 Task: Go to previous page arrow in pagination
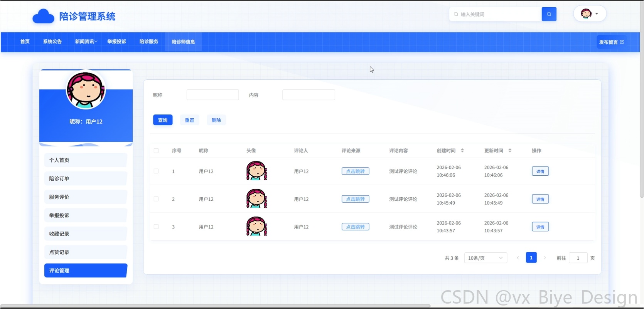click(518, 258)
